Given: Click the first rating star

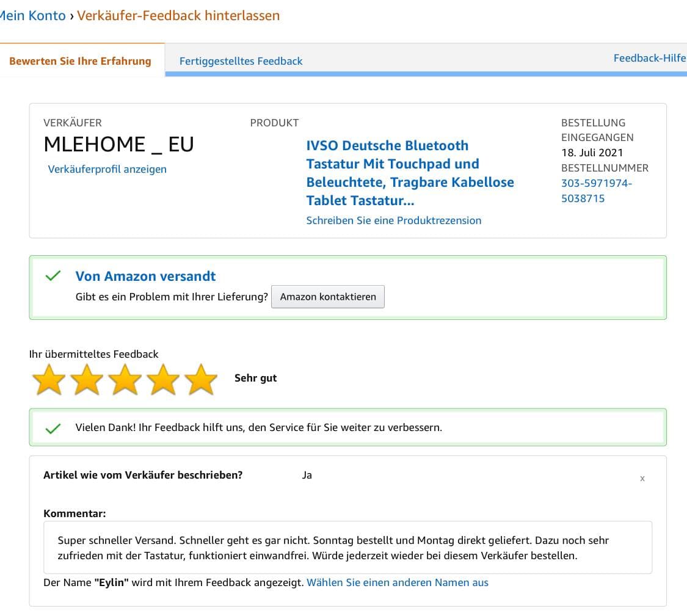Looking at the screenshot, I should (x=49, y=380).
